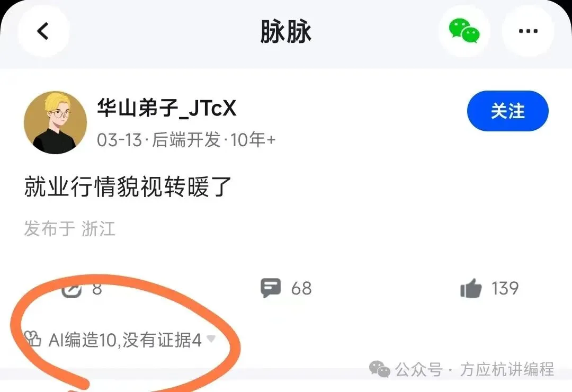
Task: Open the 华山弟子_JTcX username profile
Action: coord(167,108)
